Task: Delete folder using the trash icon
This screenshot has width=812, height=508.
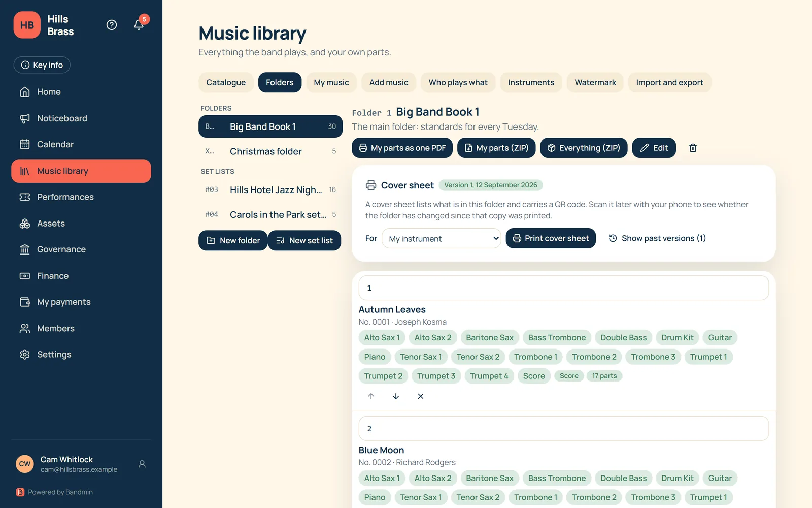Action: (693, 148)
